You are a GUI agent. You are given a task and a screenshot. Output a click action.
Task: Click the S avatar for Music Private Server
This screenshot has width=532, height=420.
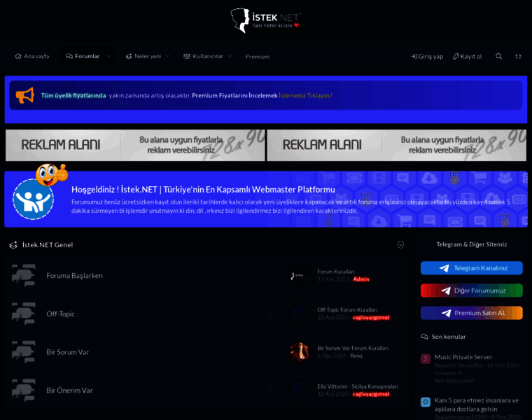coord(426,358)
